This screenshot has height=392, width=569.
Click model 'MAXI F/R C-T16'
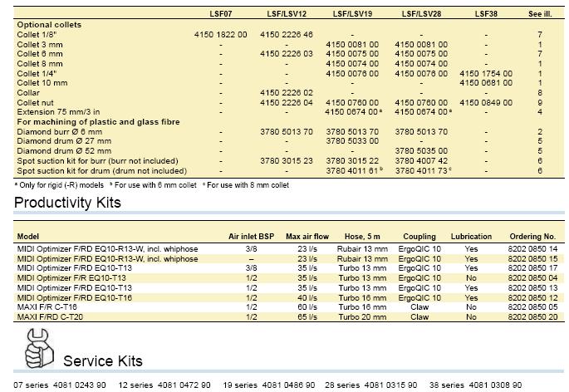pyautogui.click(x=47, y=307)
